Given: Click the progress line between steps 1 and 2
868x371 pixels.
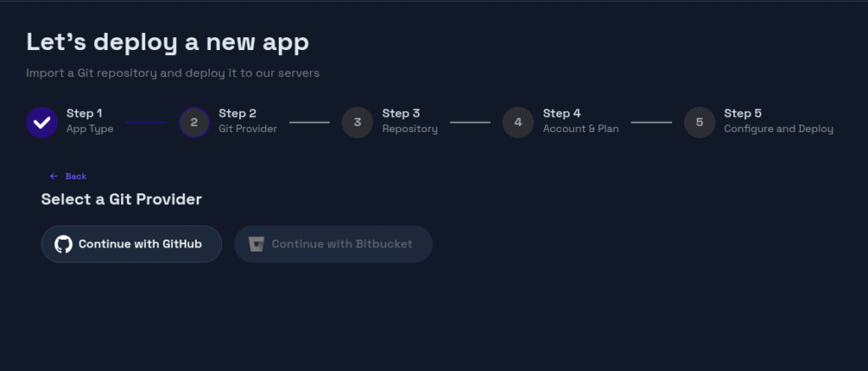Looking at the screenshot, I should point(146,122).
